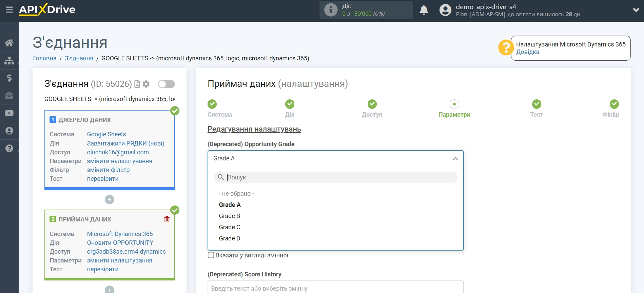Toggle the connection on/off switch
This screenshot has height=293, width=644.
pyautogui.click(x=167, y=84)
